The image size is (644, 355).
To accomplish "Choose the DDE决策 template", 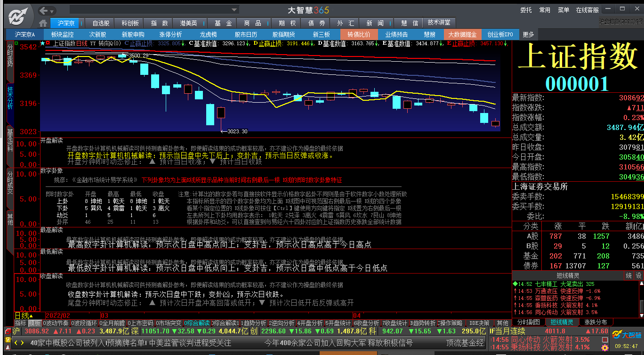I will click(x=479, y=323).
